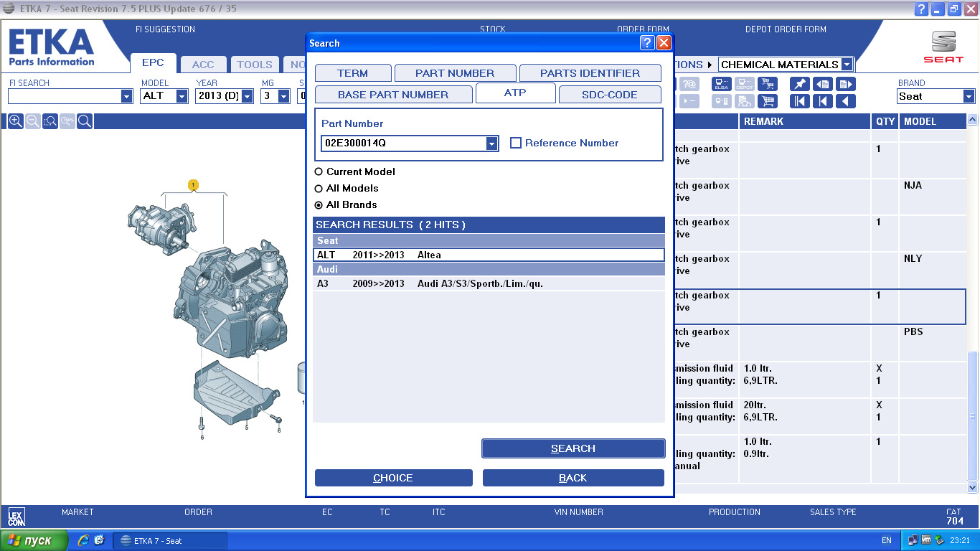Open the YEAR dropdown showing 2013 (D)
The image size is (980, 551).
tap(248, 96)
